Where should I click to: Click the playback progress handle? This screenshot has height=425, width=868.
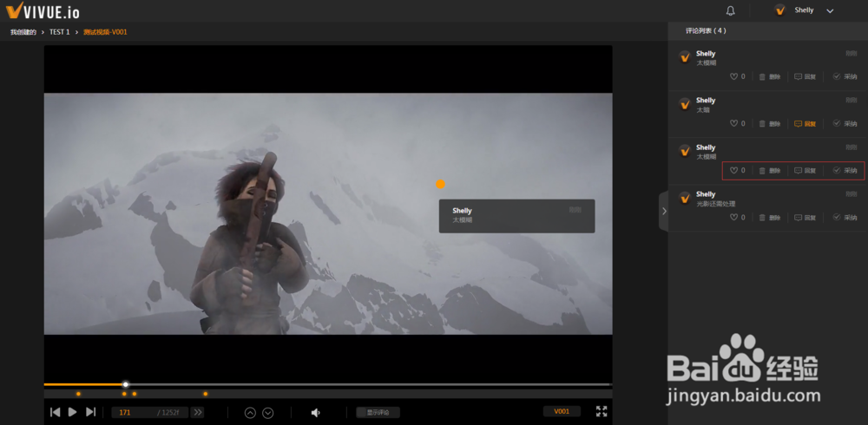(x=126, y=384)
